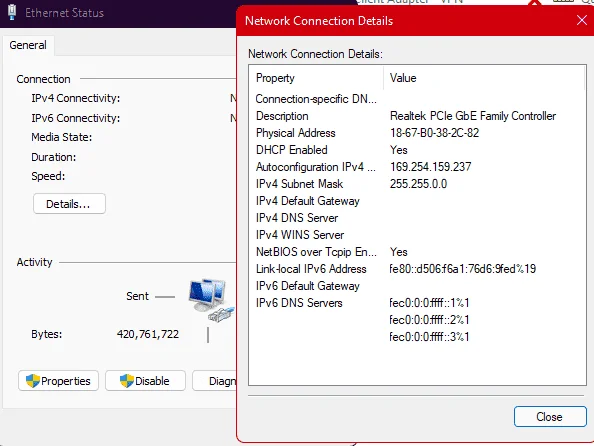Image resolution: width=594 pixels, height=446 pixels.
Task: Click the IPv4 Connectivity label
Action: (76, 99)
